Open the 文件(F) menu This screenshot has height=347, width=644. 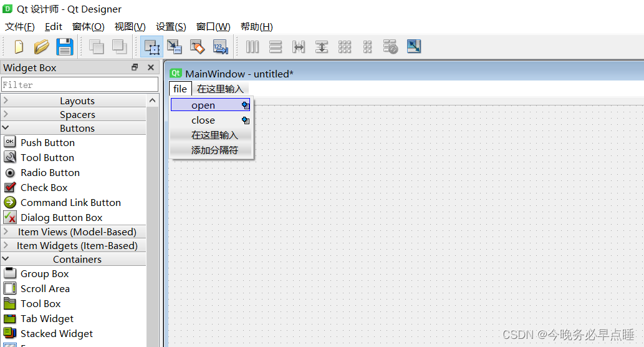[x=20, y=27]
